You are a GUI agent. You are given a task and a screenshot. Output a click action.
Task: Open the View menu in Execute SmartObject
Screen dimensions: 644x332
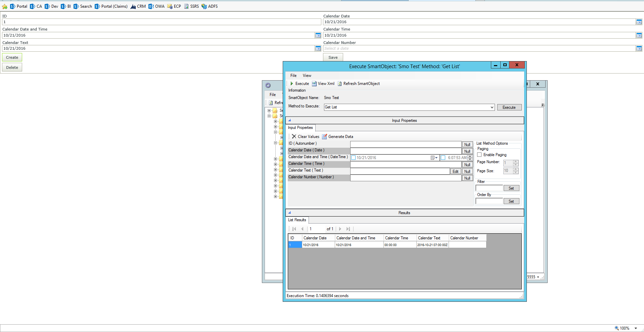click(307, 76)
